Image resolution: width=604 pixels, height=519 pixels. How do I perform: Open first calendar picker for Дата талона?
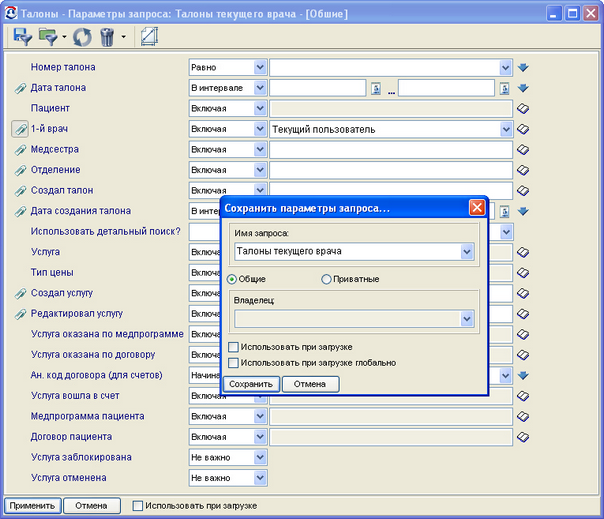click(x=376, y=88)
